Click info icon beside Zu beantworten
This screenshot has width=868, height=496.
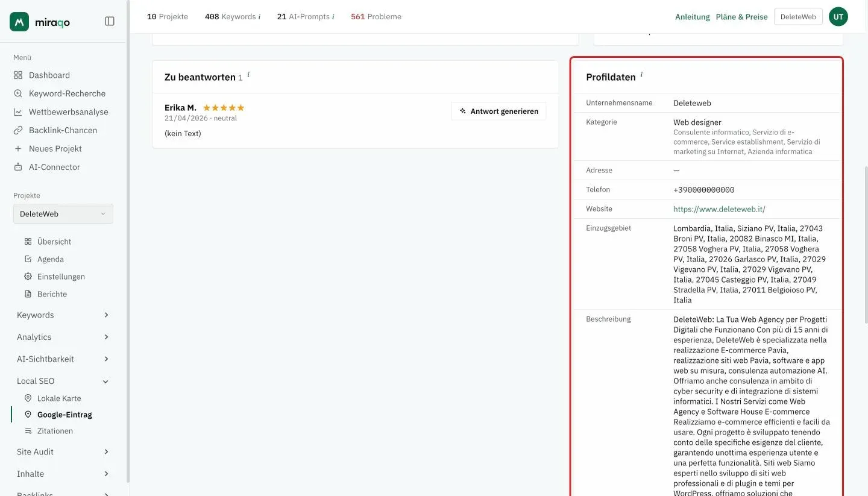[x=248, y=75]
